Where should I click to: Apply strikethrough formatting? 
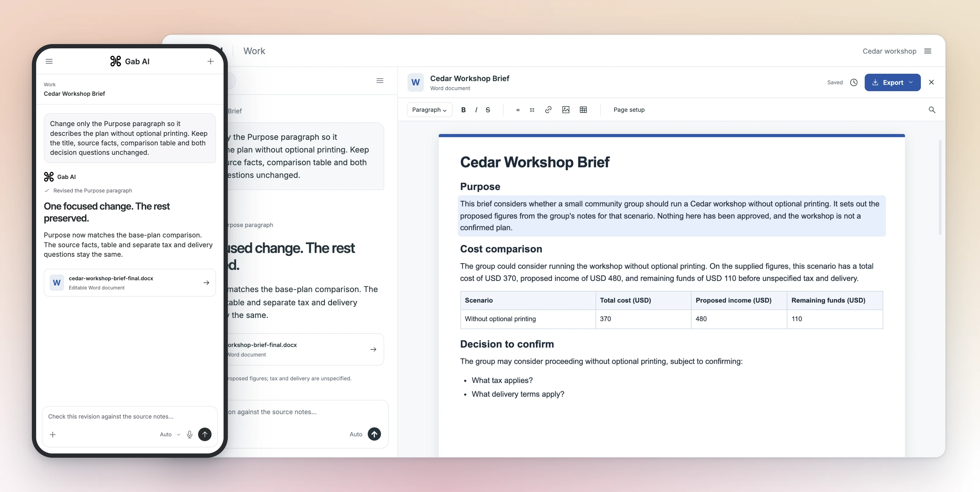[x=488, y=110]
